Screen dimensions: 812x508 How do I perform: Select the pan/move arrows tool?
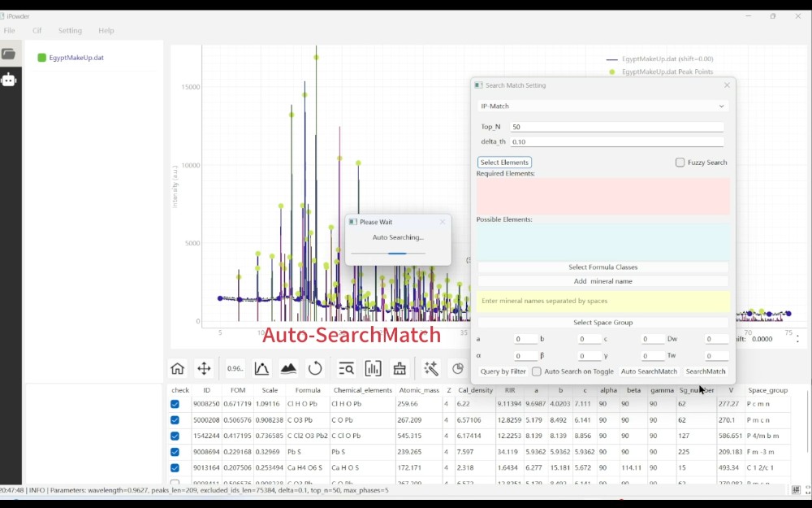coord(204,368)
